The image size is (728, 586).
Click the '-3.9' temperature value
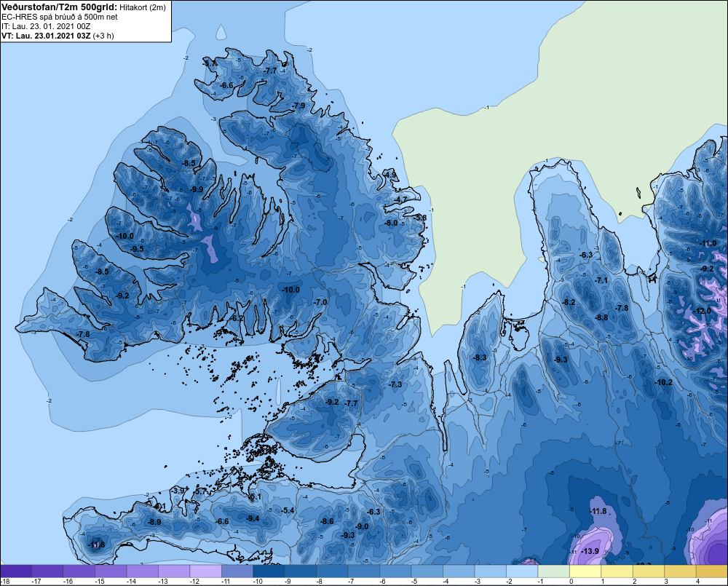(178, 491)
